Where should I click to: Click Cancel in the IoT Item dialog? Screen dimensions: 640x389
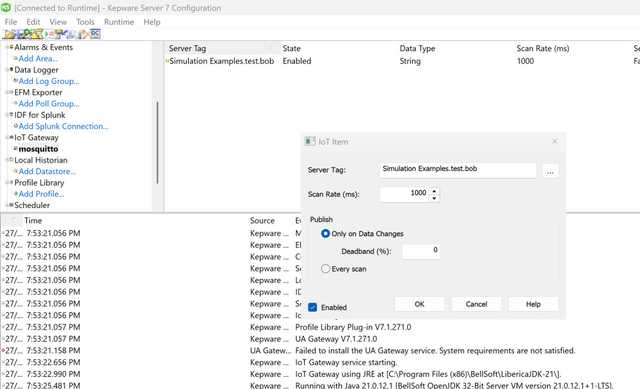point(476,304)
